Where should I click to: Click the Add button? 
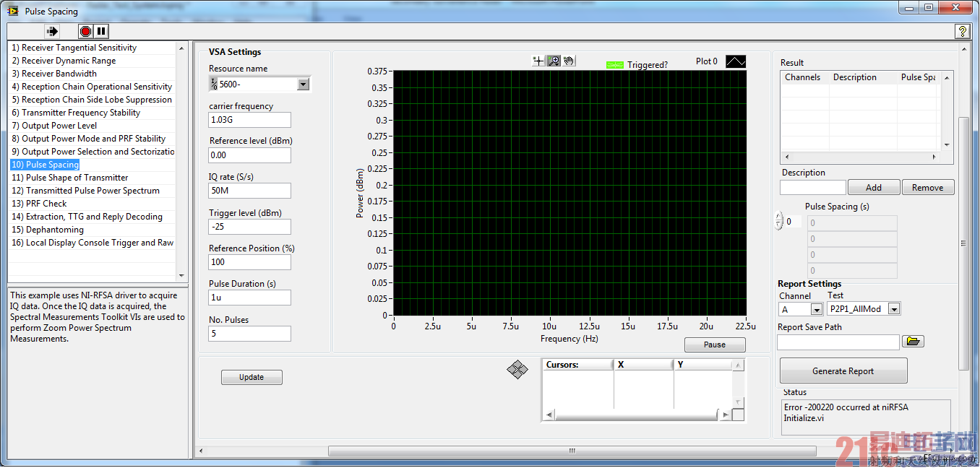click(874, 188)
